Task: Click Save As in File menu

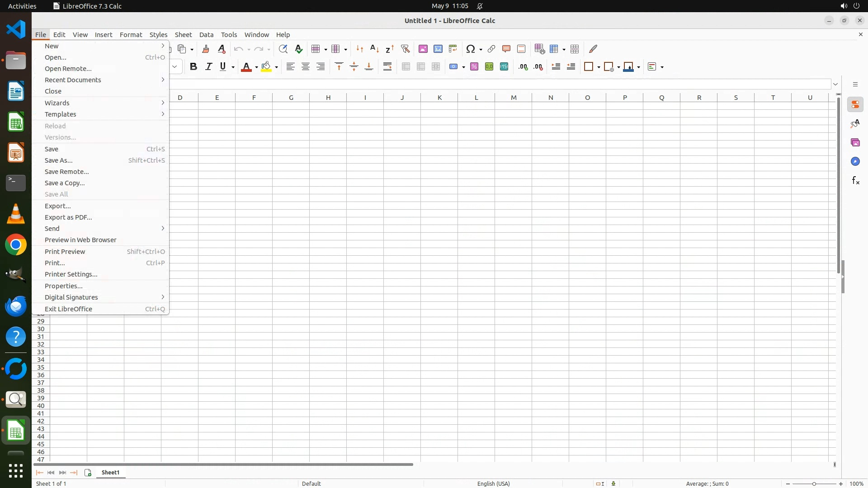Action: [x=59, y=160]
